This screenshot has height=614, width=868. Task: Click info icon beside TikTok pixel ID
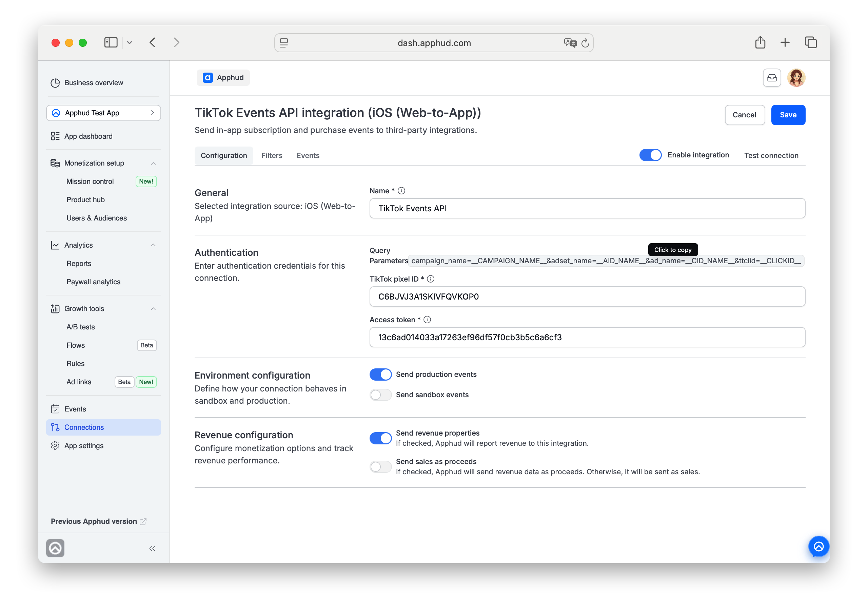point(431,279)
